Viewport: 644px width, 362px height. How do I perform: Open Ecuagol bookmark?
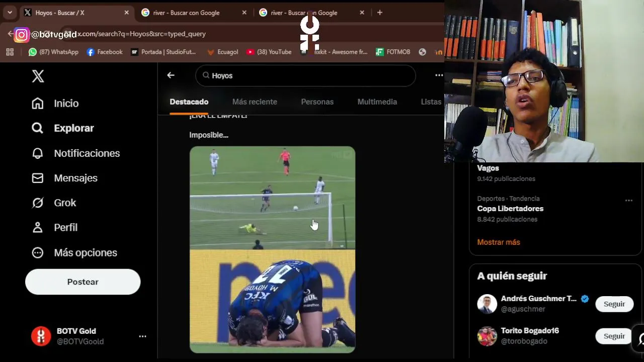point(222,52)
